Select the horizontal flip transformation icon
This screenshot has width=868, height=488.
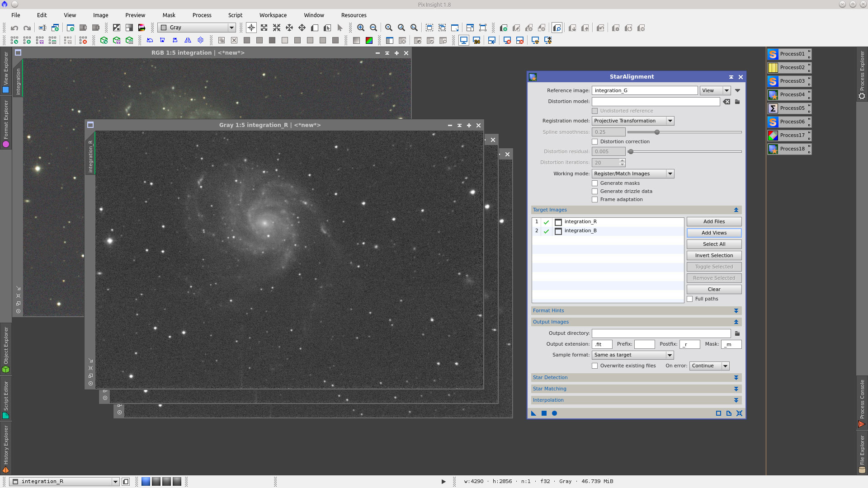(188, 40)
